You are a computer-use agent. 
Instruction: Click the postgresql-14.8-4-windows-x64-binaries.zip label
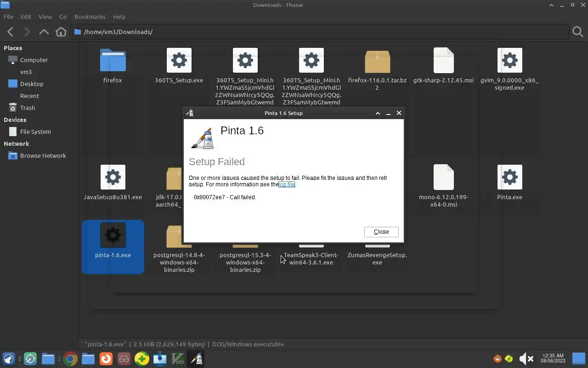point(179,262)
